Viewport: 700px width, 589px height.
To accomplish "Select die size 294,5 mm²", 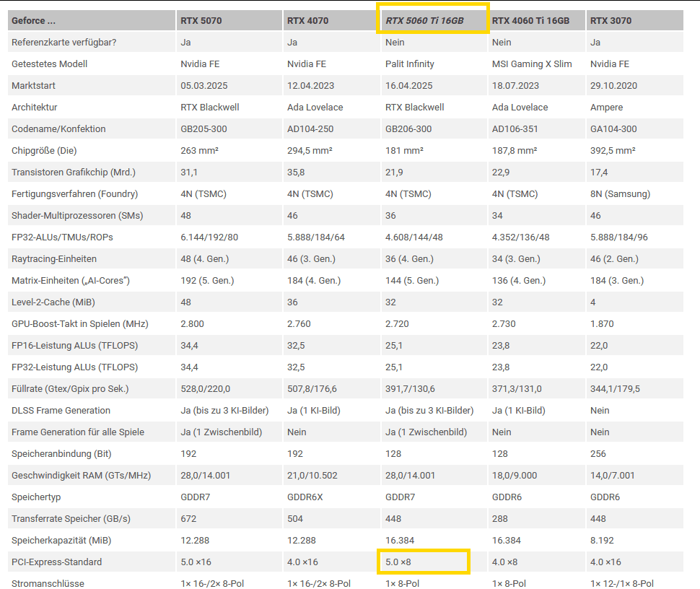I will point(310,150).
